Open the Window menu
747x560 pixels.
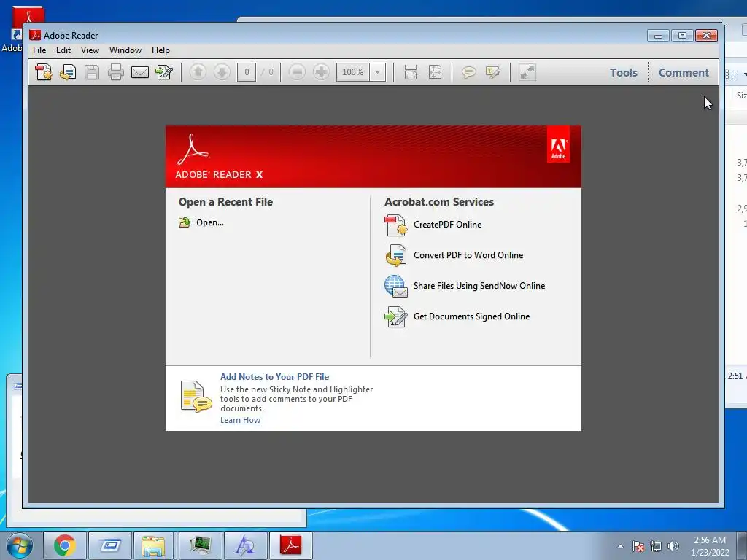(125, 50)
